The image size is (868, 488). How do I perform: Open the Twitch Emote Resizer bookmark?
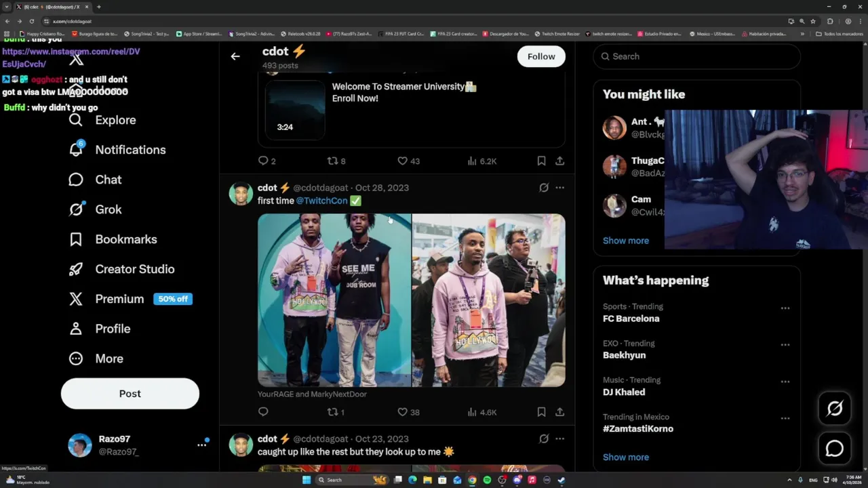(x=557, y=33)
